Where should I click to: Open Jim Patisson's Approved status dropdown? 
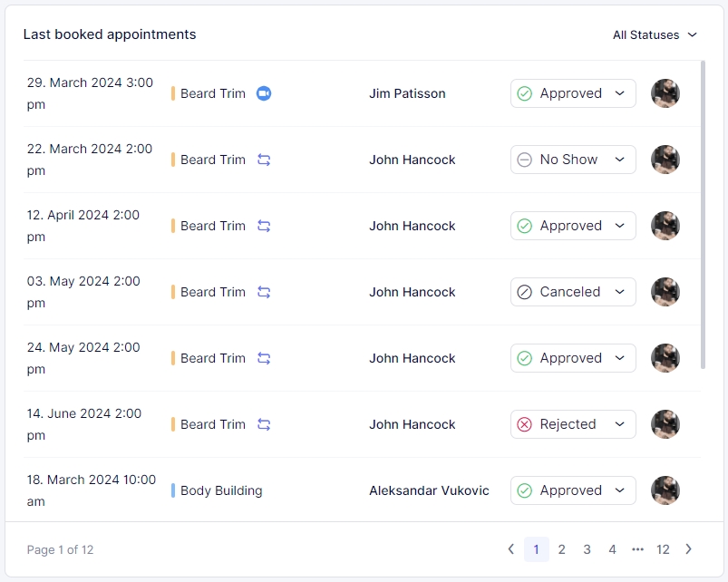point(573,93)
